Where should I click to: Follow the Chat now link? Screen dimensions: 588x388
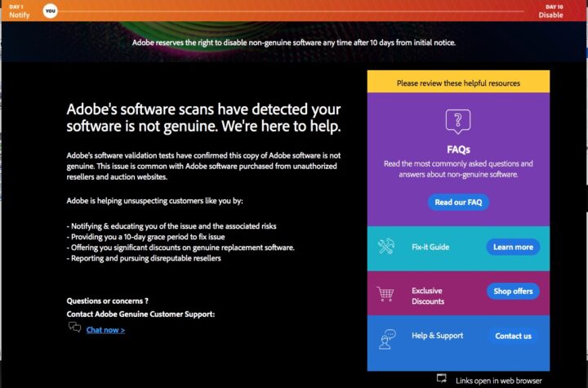(x=105, y=330)
